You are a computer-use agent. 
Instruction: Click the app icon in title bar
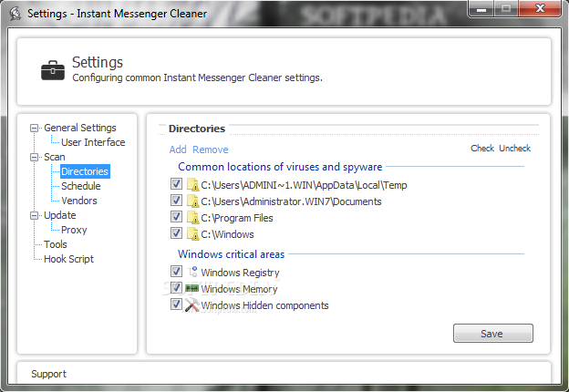click(x=16, y=14)
